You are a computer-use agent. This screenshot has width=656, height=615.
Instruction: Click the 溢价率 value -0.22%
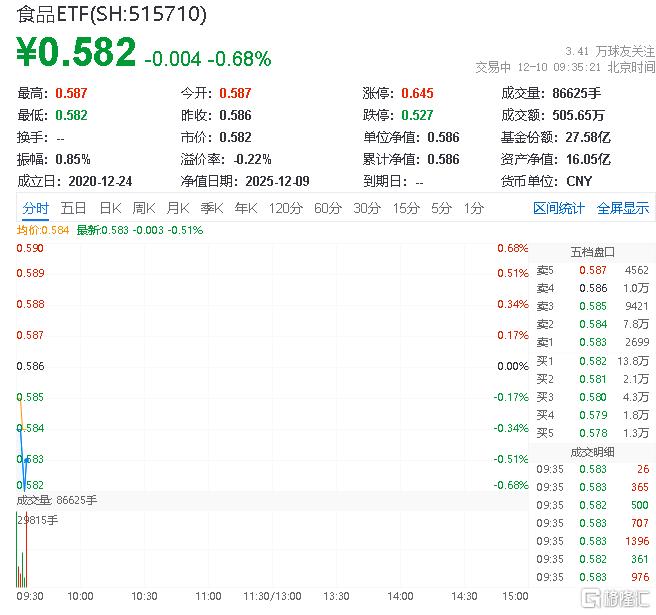click(x=252, y=159)
